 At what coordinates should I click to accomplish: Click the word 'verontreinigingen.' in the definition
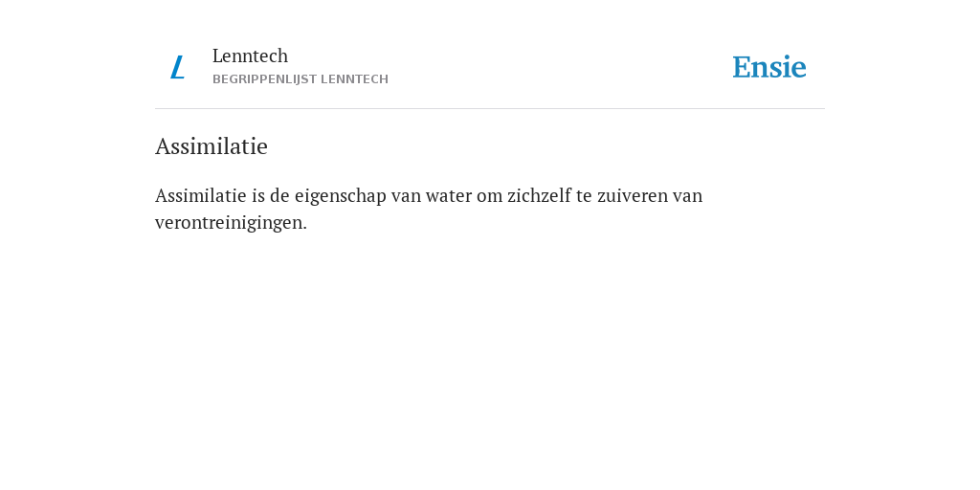(232, 222)
